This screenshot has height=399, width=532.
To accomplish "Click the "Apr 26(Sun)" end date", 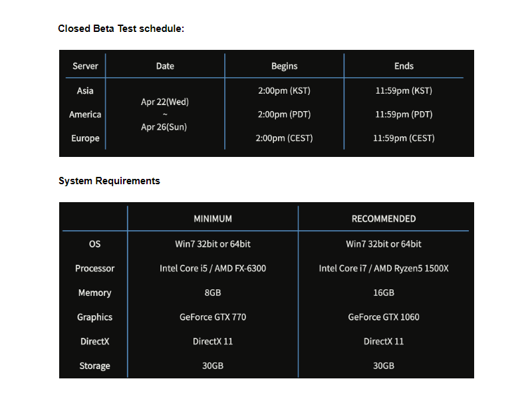I will [164, 127].
